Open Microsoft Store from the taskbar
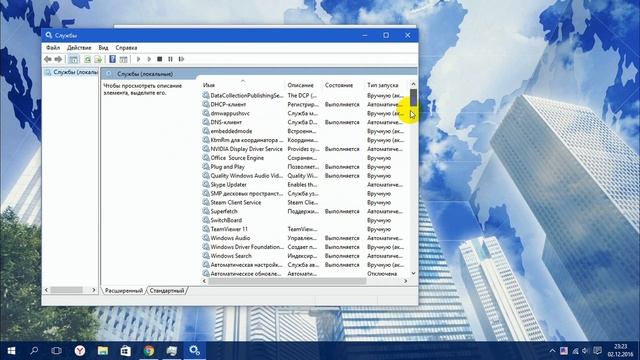The width and height of the screenshot is (640, 360). [x=126, y=351]
